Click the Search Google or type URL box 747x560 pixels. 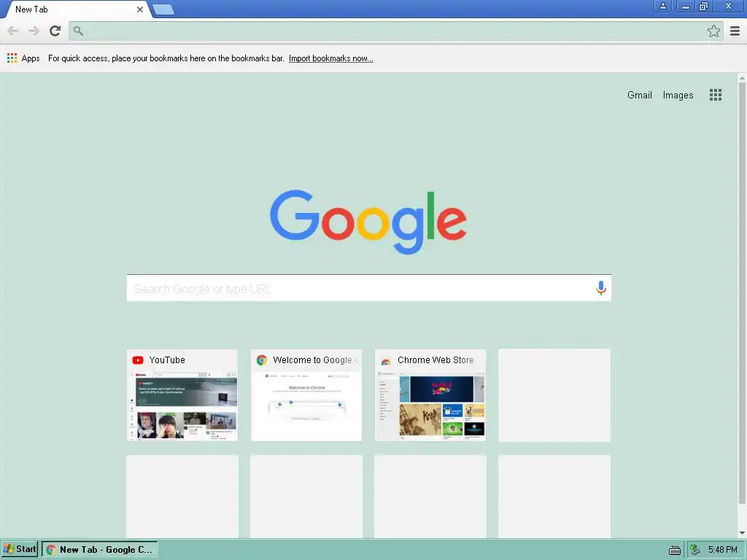[368, 288]
